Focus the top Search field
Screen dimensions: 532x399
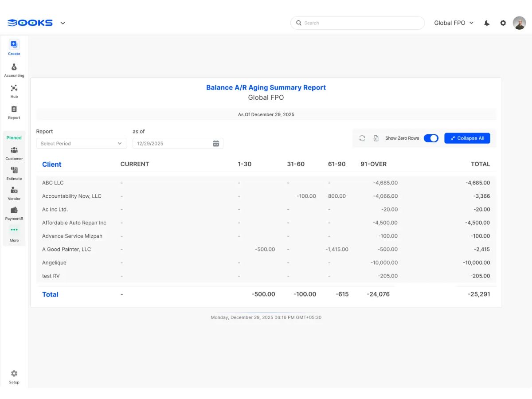(358, 23)
